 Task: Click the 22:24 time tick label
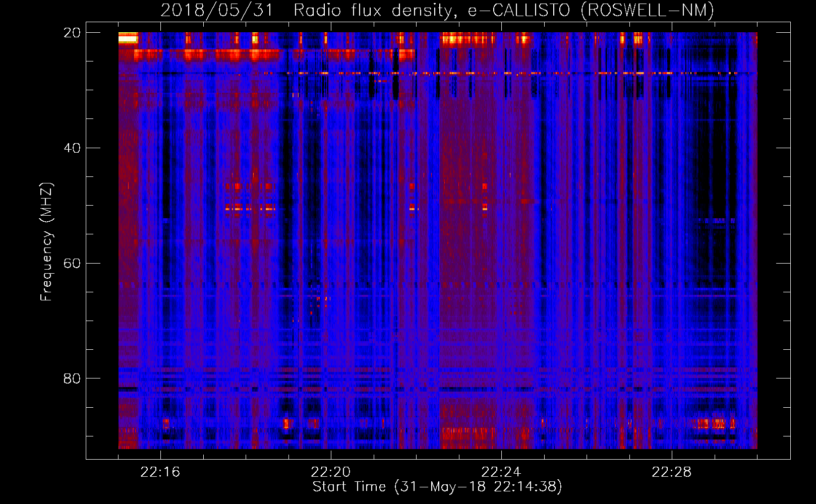501,472
